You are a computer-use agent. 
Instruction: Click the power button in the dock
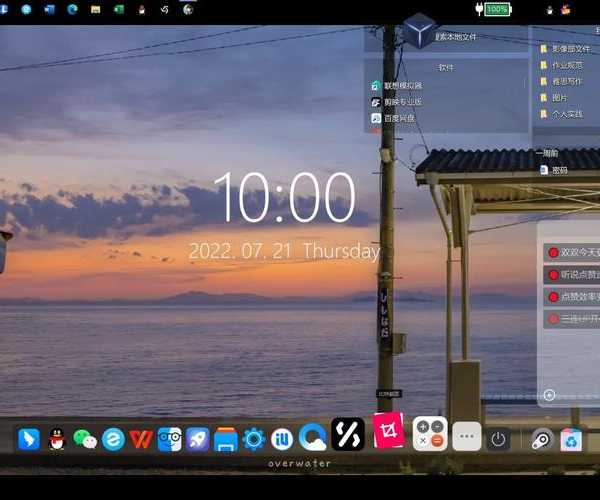tap(499, 439)
